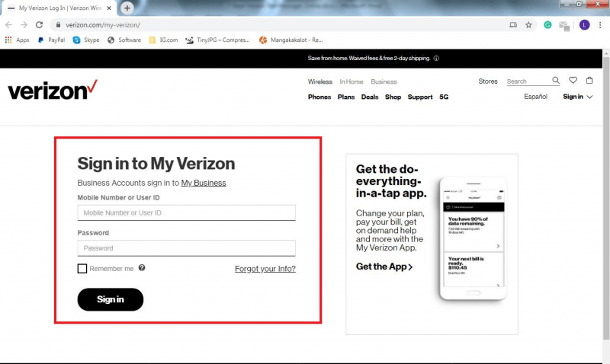The image size is (610, 364).
Task: Open the heart favorites icon
Action: [573, 80]
